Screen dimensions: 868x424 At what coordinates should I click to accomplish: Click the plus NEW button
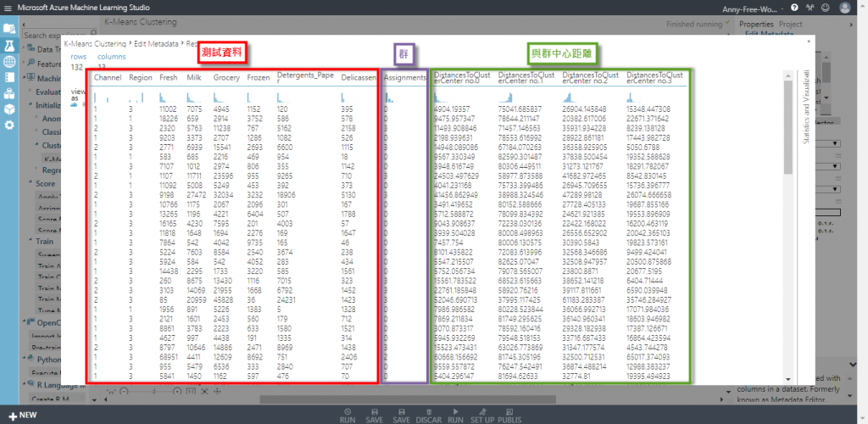(23, 416)
